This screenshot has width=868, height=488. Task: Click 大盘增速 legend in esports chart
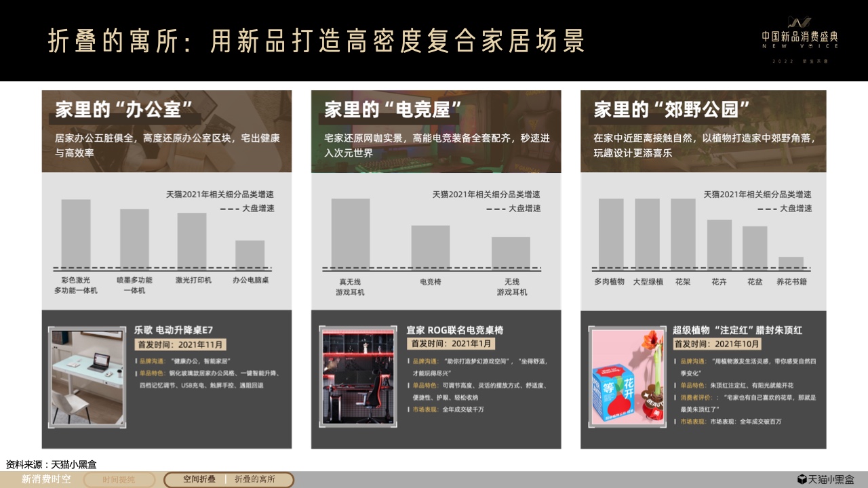pos(513,209)
